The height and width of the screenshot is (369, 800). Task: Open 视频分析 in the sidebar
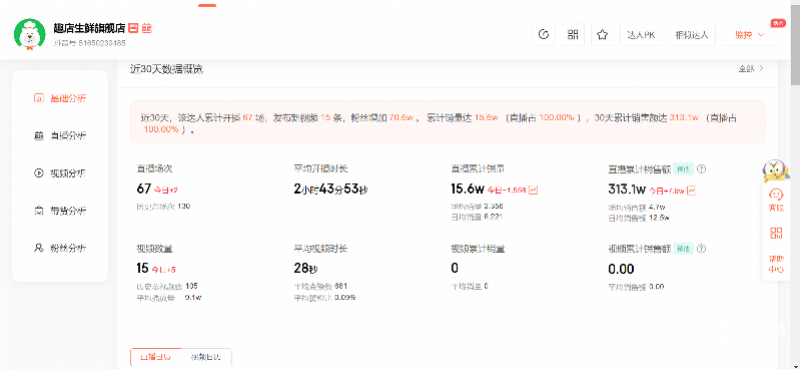(60, 173)
